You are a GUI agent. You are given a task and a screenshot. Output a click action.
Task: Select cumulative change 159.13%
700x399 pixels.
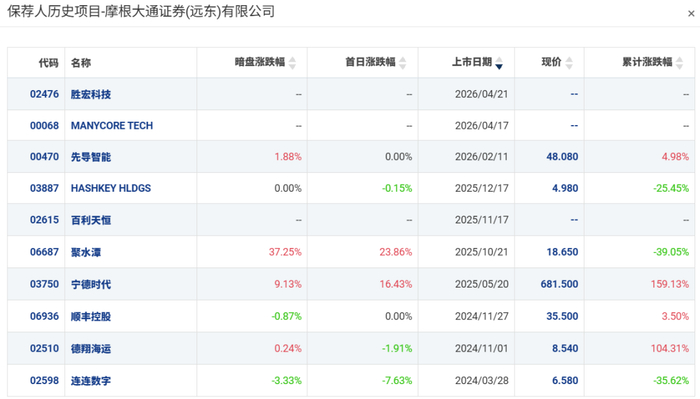(x=670, y=284)
